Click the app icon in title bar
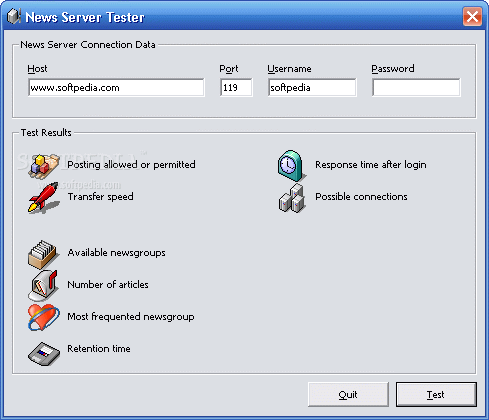The image size is (489, 420). [x=14, y=16]
